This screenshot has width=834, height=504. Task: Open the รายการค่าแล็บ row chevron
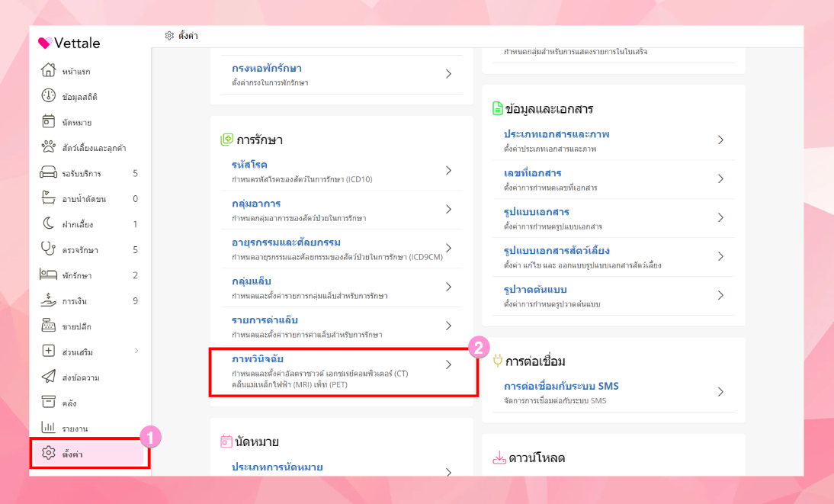coord(448,326)
